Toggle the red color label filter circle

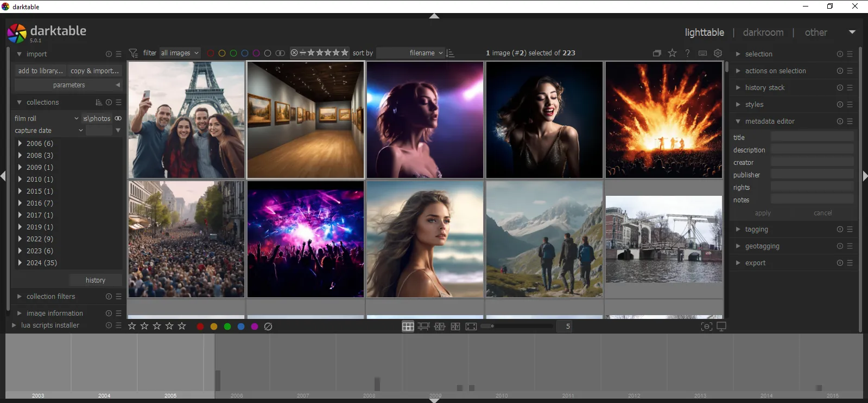[211, 53]
